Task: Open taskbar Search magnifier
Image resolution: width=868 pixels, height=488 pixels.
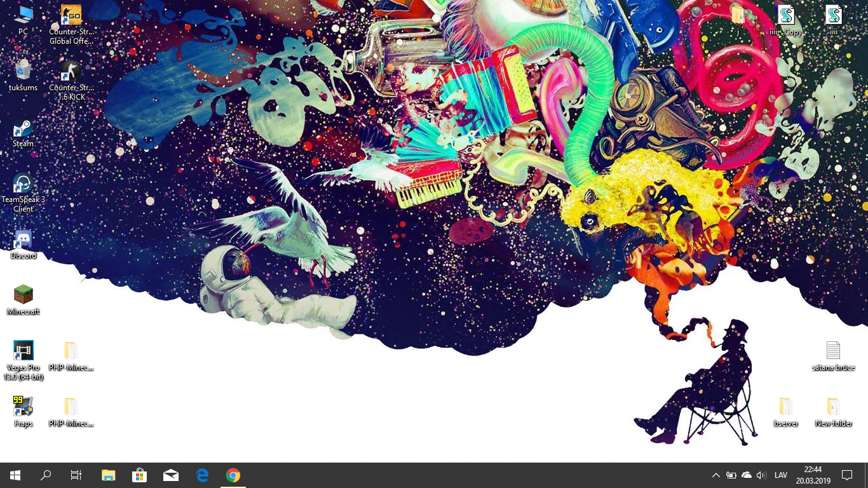Action: [x=46, y=475]
